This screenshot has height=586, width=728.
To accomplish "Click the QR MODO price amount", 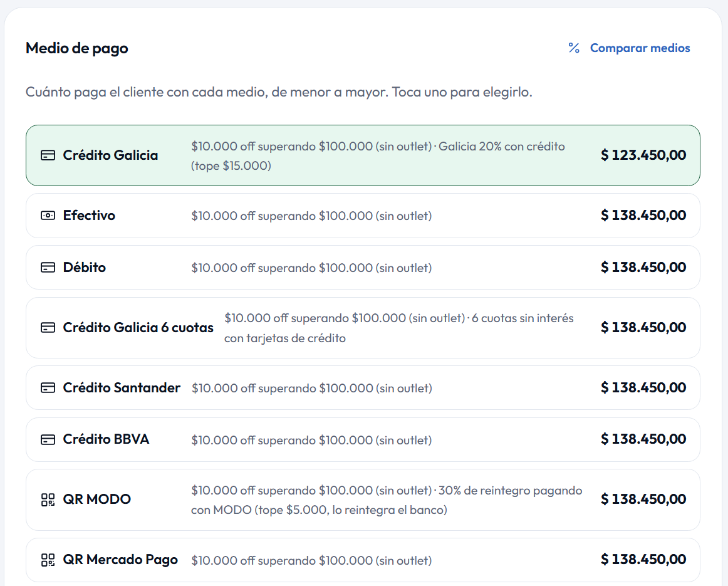I will pos(643,500).
